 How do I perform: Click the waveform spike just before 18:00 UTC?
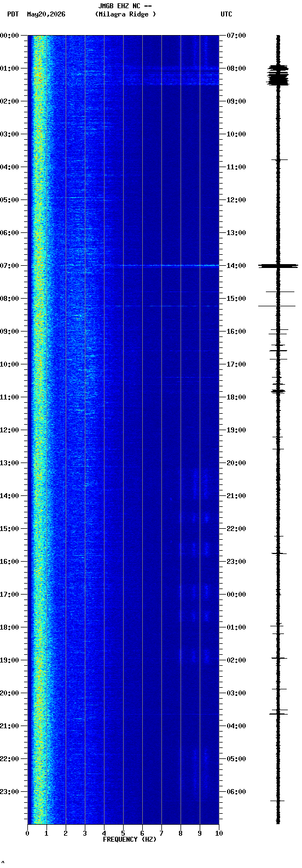278,391
